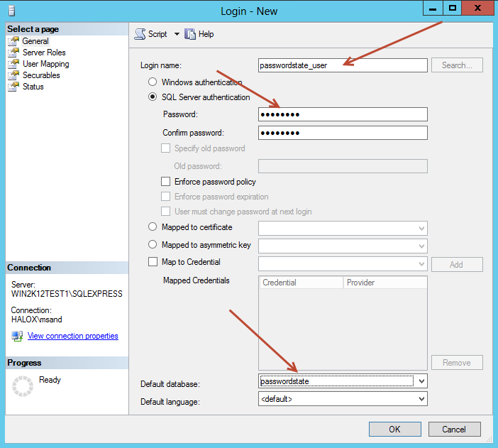Click the Securables page icon

[x=13, y=75]
